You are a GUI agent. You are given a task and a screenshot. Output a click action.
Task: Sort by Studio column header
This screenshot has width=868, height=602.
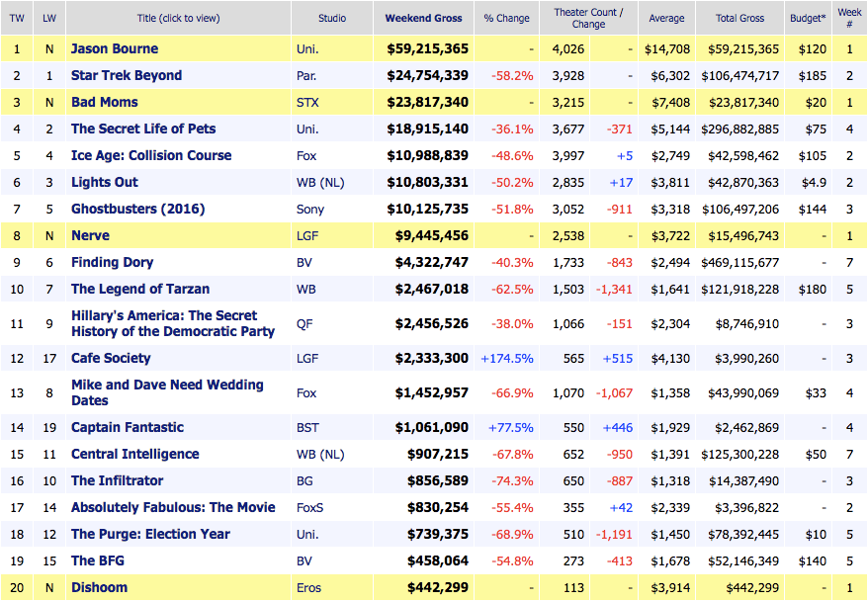point(332,18)
